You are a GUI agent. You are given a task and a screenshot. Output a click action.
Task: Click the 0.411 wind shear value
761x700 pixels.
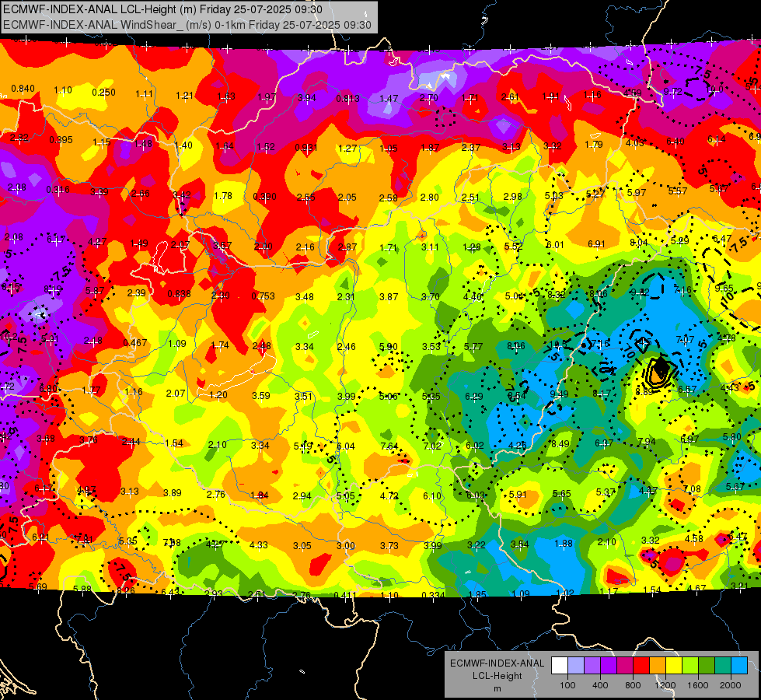point(346,594)
